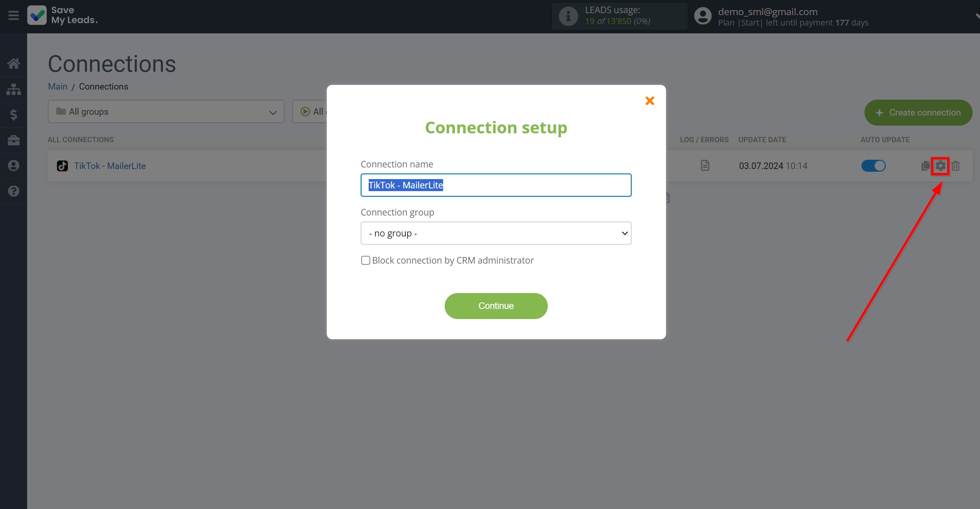The image size is (980, 509).
Task: Edit the Connection name input field
Action: (x=496, y=185)
